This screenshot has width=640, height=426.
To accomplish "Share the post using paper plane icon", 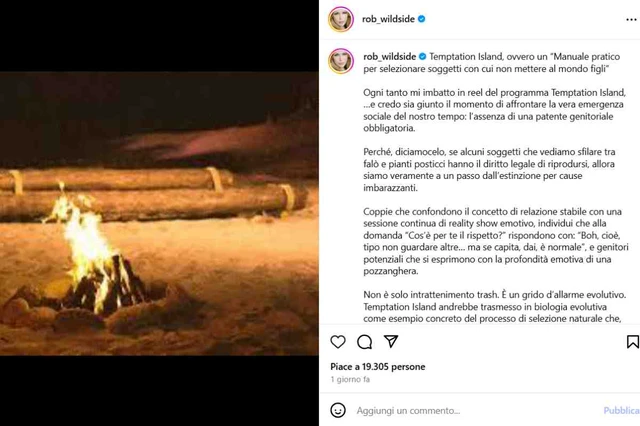I will (x=391, y=341).
